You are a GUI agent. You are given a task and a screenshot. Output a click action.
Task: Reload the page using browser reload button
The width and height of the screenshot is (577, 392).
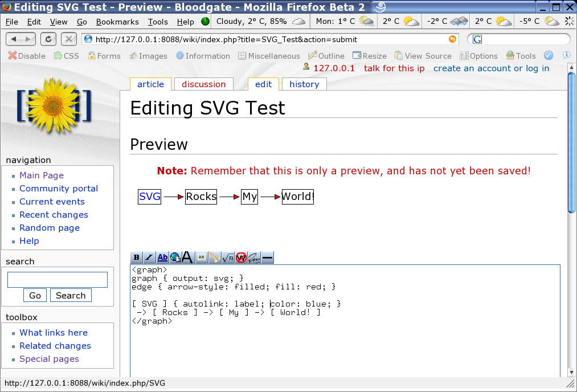click(x=48, y=39)
